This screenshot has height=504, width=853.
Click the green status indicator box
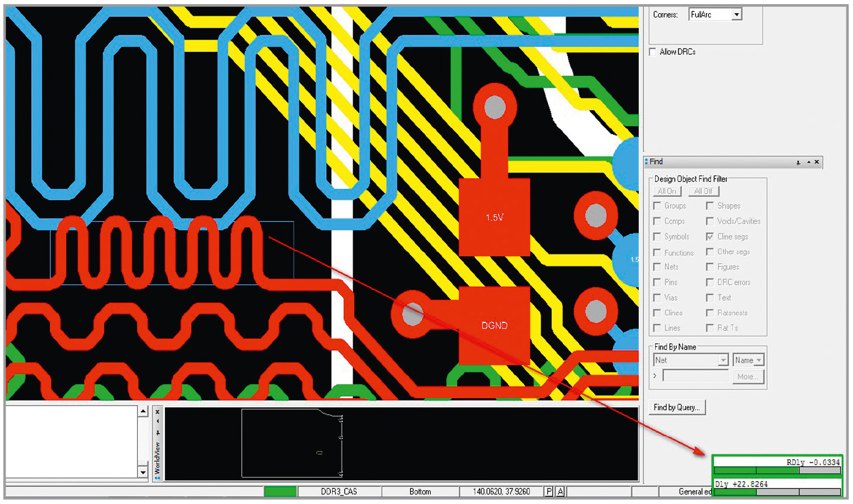pos(280,492)
